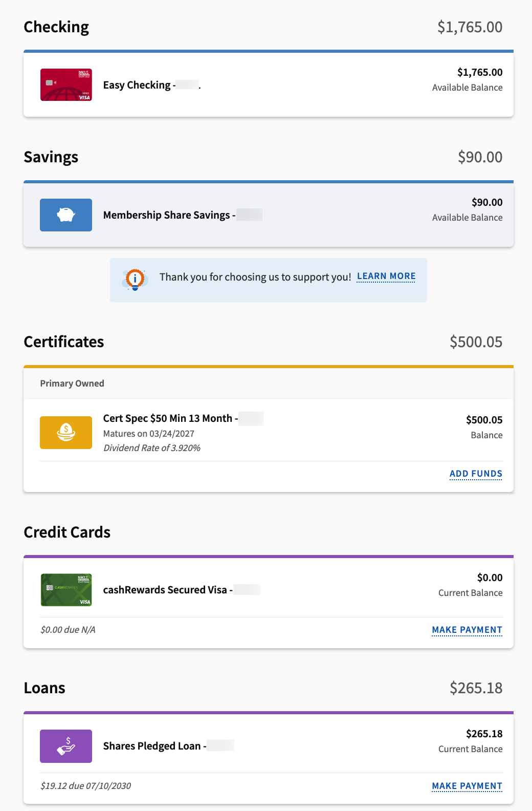Click the red Easy Checking debit card image
Image resolution: width=532 pixels, height=811 pixels.
[66, 85]
